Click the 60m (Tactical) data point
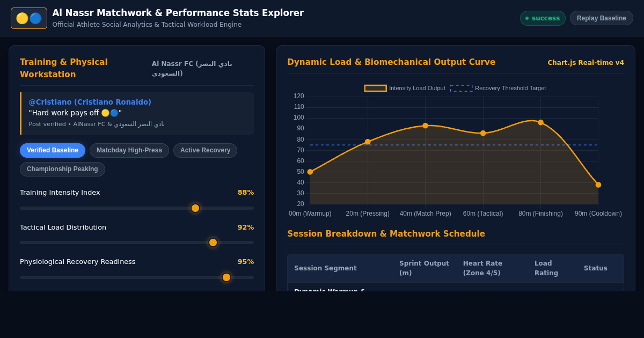Viewport: 644px width, 338px height. pos(483,133)
